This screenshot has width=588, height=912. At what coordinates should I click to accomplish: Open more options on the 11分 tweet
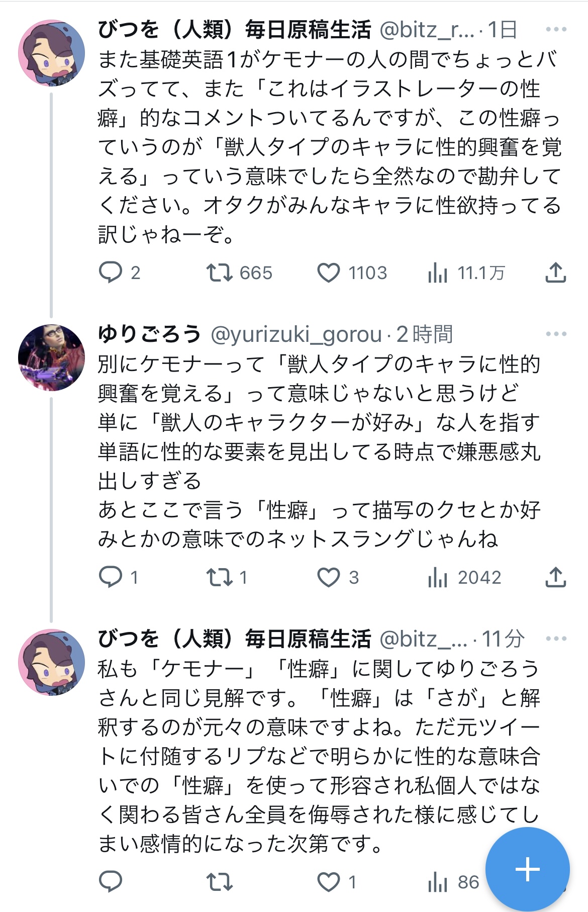point(556,639)
